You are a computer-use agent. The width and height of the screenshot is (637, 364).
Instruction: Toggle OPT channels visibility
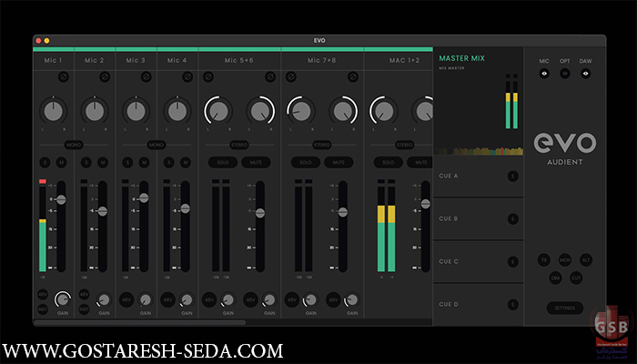click(x=564, y=75)
